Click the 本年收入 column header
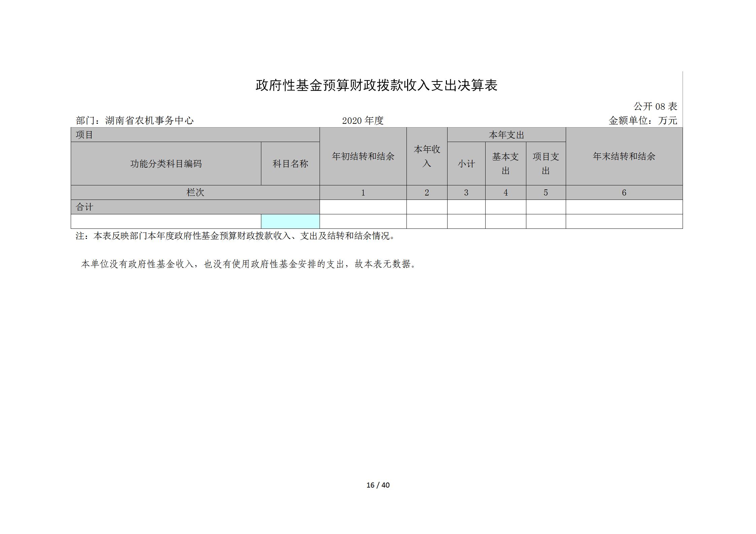Viewport: 756px width, 534px height. click(427, 156)
